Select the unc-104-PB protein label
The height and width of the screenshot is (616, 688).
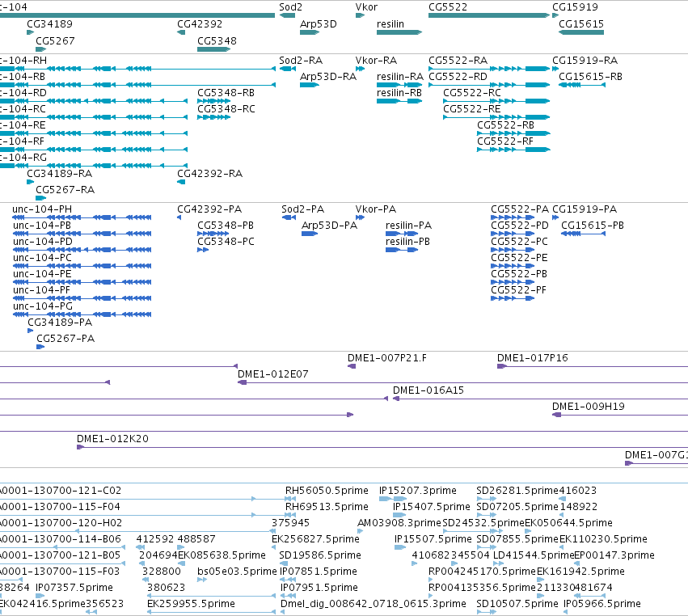(x=42, y=226)
